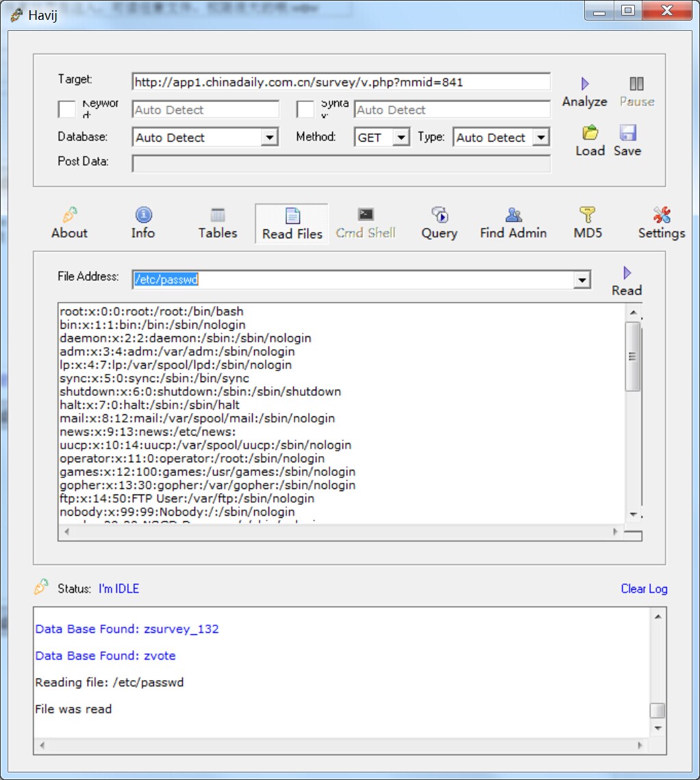Click the 'I'm IDLE' status text
The image size is (700, 780).
tap(119, 588)
